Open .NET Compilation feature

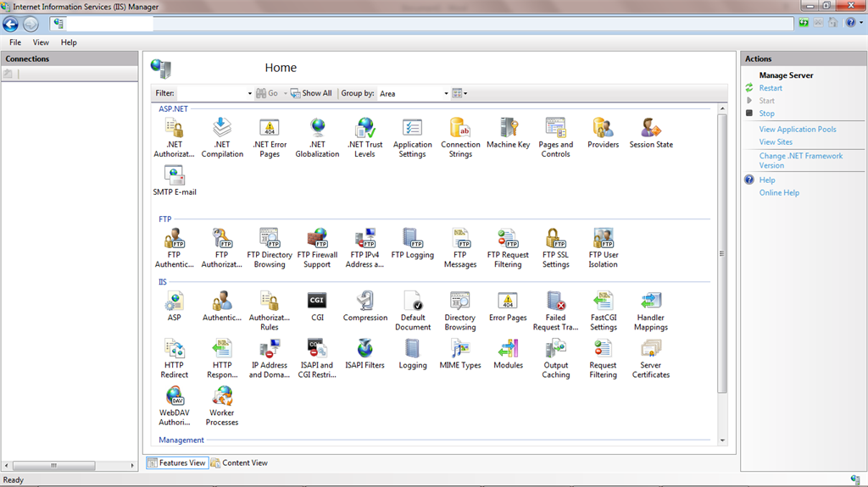tap(222, 138)
